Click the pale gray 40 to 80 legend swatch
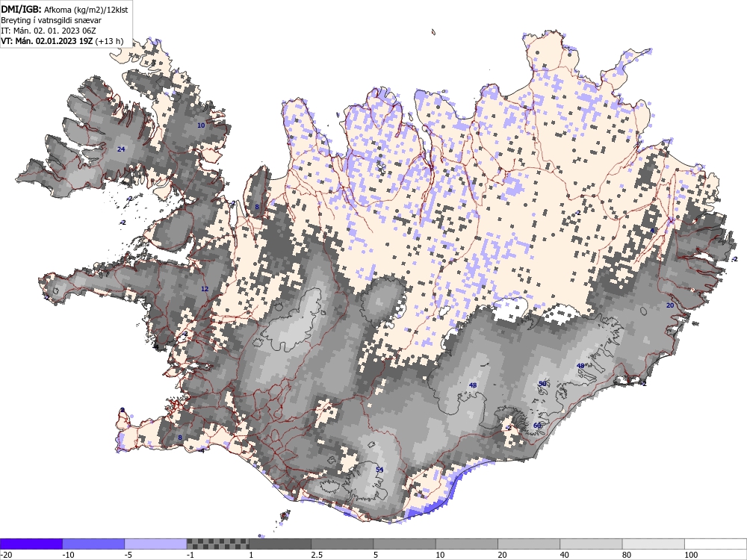Screen dimensions: 747x560 [591, 544]
